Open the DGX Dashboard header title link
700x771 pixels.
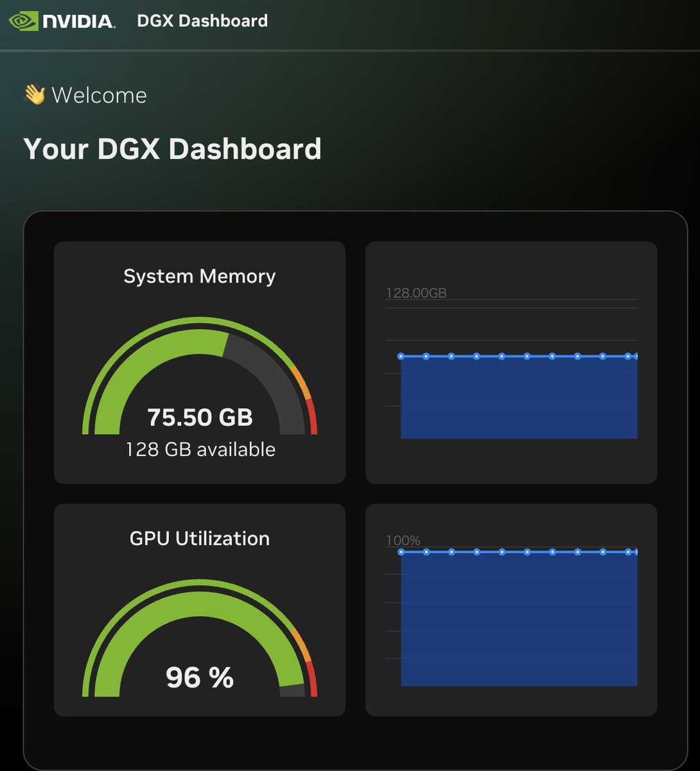coord(202,21)
